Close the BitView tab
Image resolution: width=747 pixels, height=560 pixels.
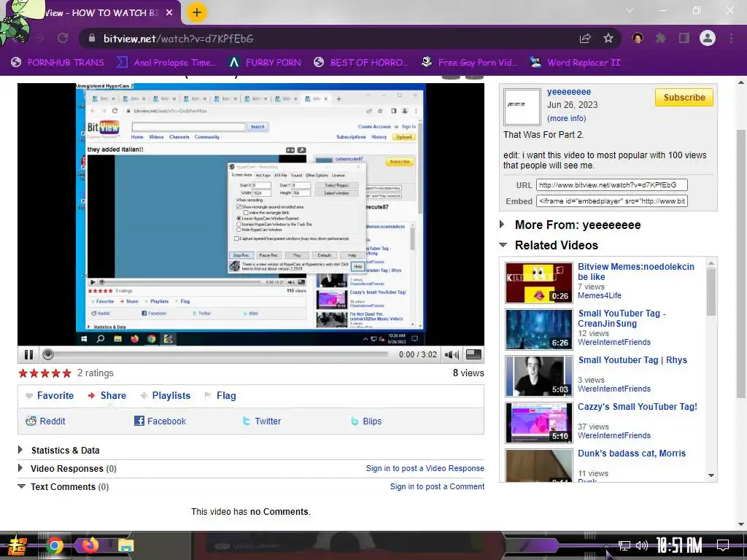tap(169, 13)
